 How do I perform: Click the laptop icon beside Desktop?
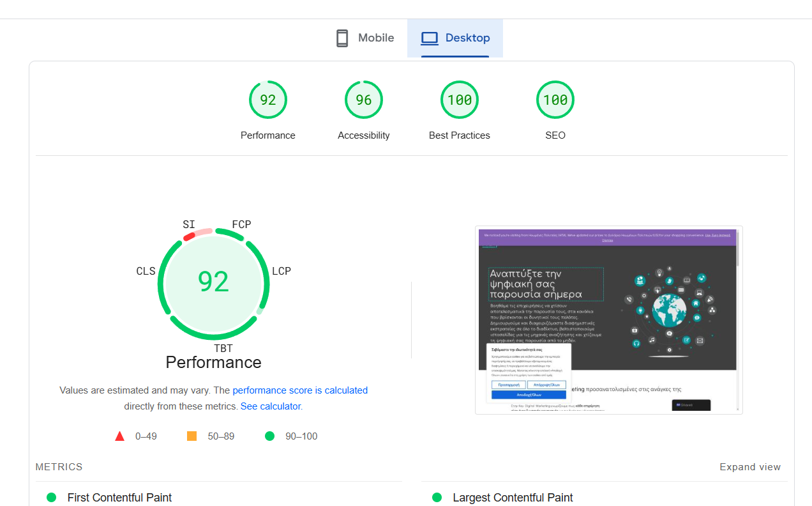(x=430, y=38)
